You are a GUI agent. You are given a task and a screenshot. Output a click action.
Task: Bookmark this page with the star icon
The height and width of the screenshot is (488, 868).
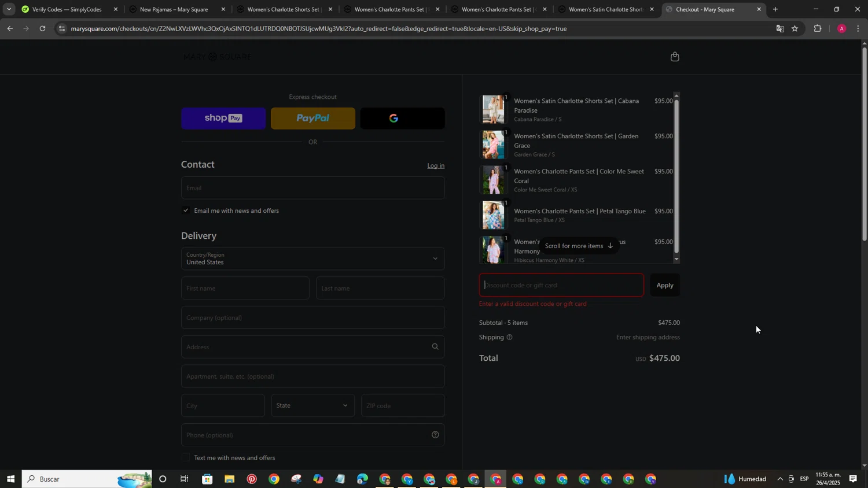click(x=795, y=28)
